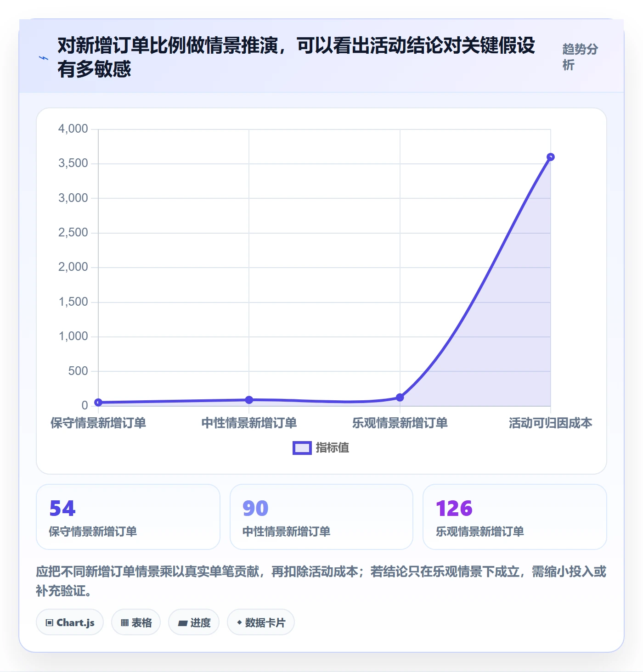Click the x-axis label 保守情景新增订单
This screenshot has height=672, width=643.
98,423
